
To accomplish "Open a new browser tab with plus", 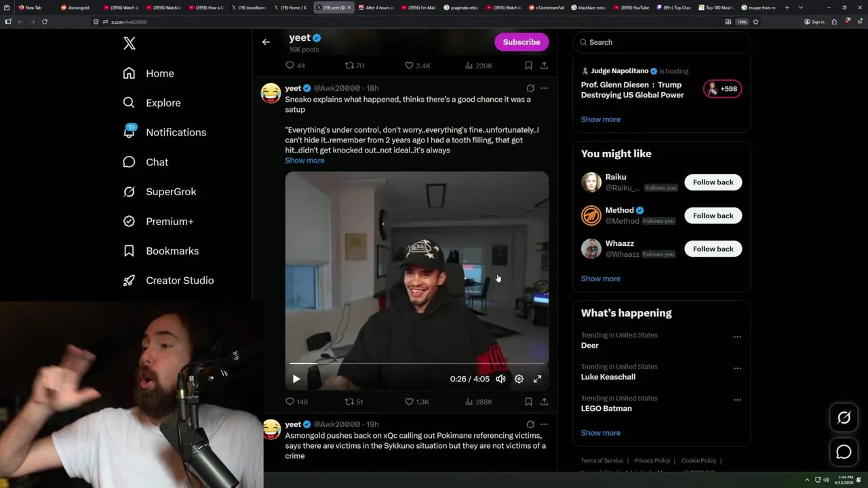I will click(787, 7).
